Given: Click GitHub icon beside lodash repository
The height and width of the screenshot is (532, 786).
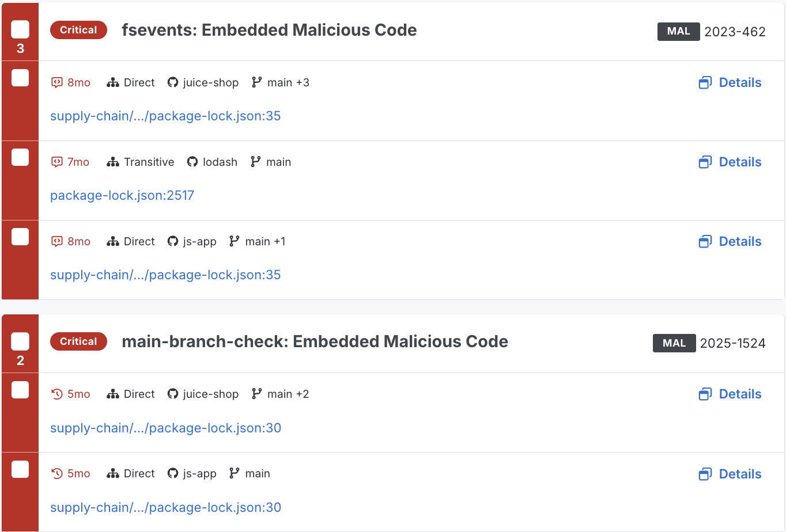Looking at the screenshot, I should pos(192,162).
